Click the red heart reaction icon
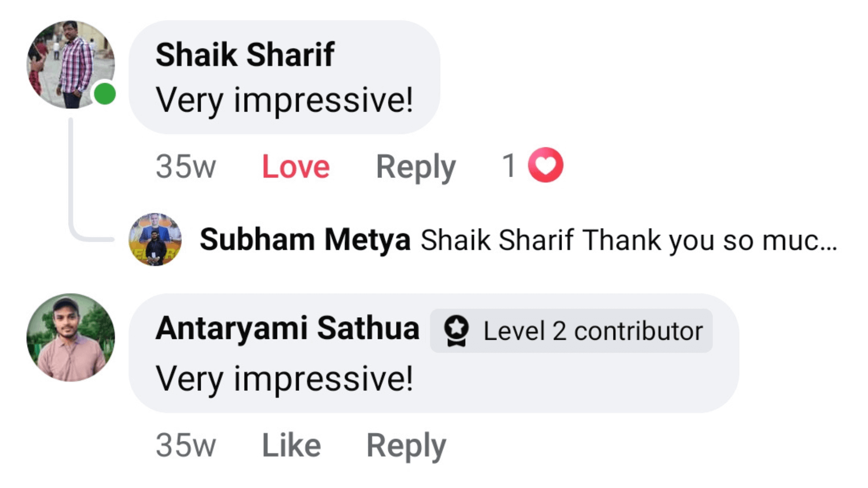Screen dimensions: 868x488 click(546, 165)
